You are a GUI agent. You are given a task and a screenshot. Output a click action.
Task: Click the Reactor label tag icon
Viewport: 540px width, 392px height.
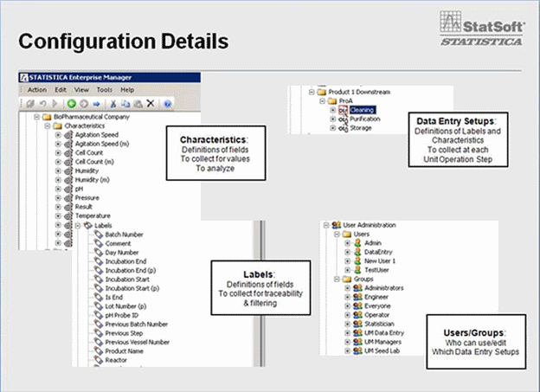pos(99,360)
